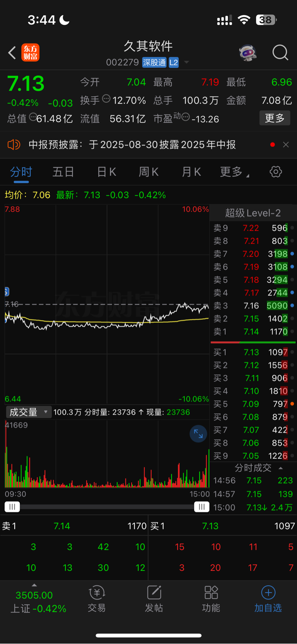297x644 pixels.
Task: Select 卖9 row at 7.22
Action: [253, 228]
